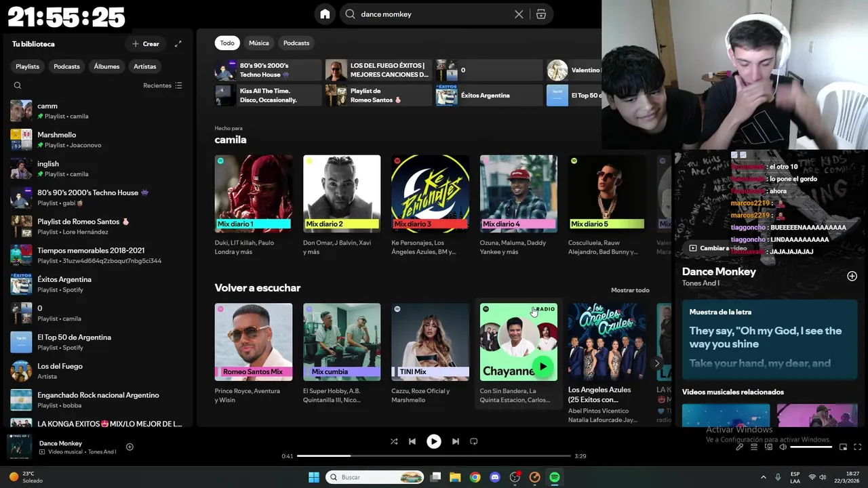Open Spotify from the Windows taskbar
Image resolution: width=868 pixels, height=488 pixels.
pyautogui.click(x=554, y=477)
